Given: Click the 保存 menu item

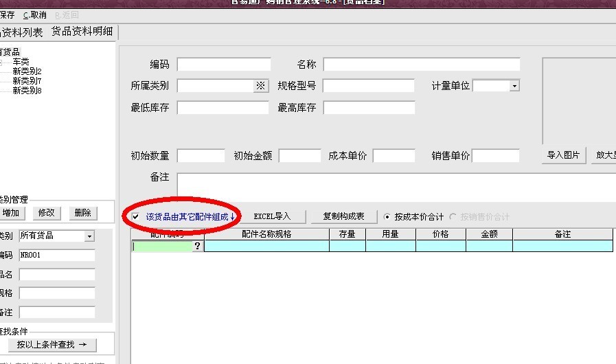Looking at the screenshot, I should click(7, 15).
